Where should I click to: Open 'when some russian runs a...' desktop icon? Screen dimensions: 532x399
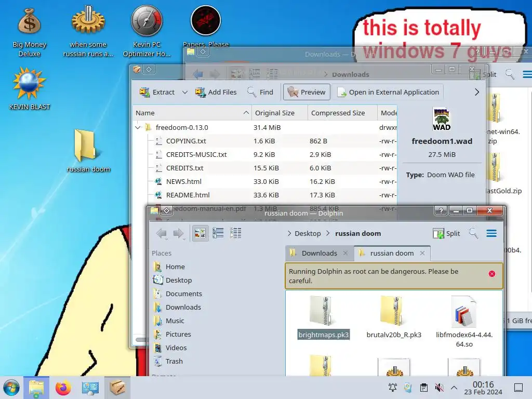88,31
